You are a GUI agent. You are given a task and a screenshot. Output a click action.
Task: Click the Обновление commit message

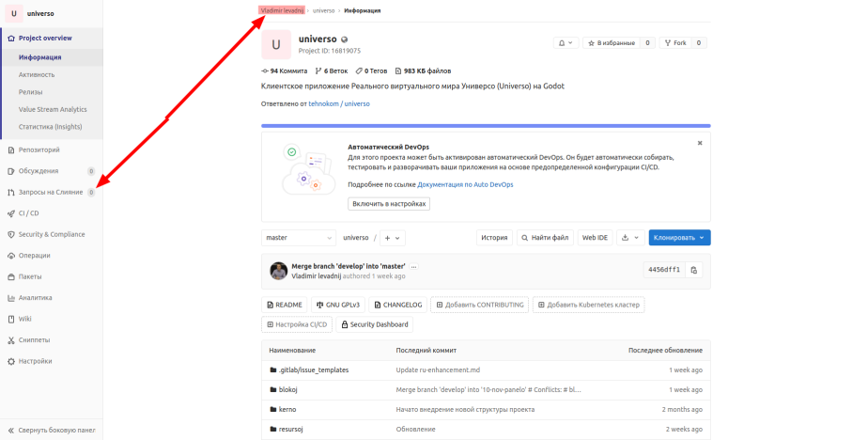tap(416, 429)
